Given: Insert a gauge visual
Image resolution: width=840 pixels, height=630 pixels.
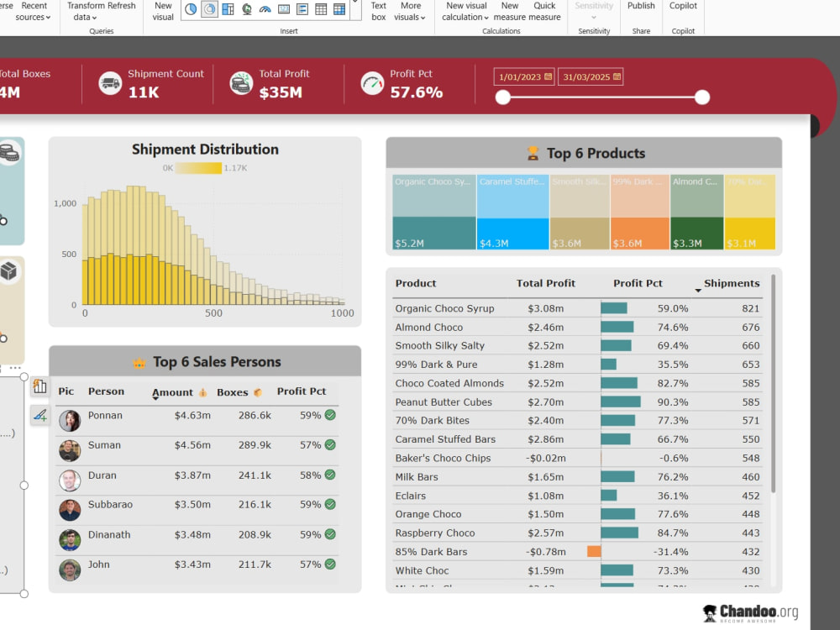Looking at the screenshot, I should 265,9.
